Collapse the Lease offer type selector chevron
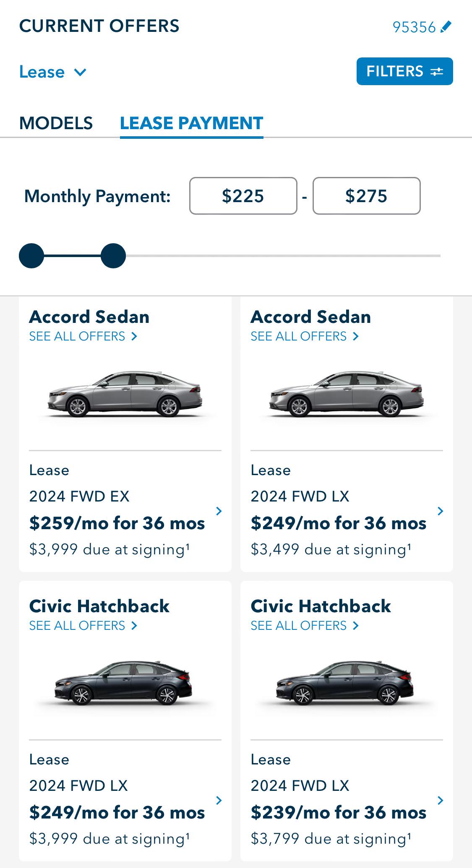Viewport: 472px width, 868px height. 81,72
